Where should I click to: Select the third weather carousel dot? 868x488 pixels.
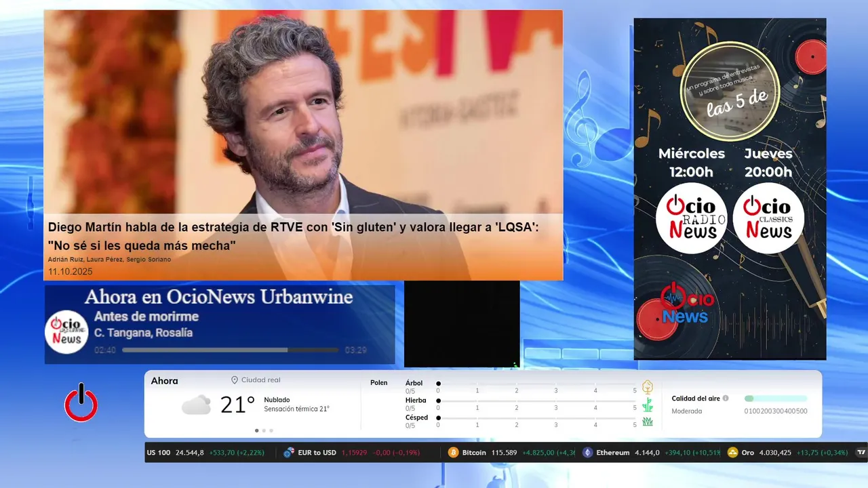coord(271,430)
